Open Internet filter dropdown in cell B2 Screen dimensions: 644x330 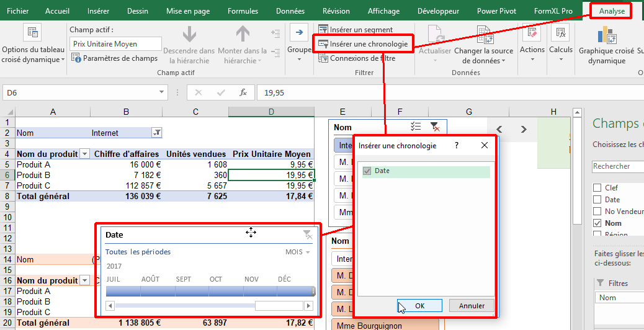tap(157, 133)
